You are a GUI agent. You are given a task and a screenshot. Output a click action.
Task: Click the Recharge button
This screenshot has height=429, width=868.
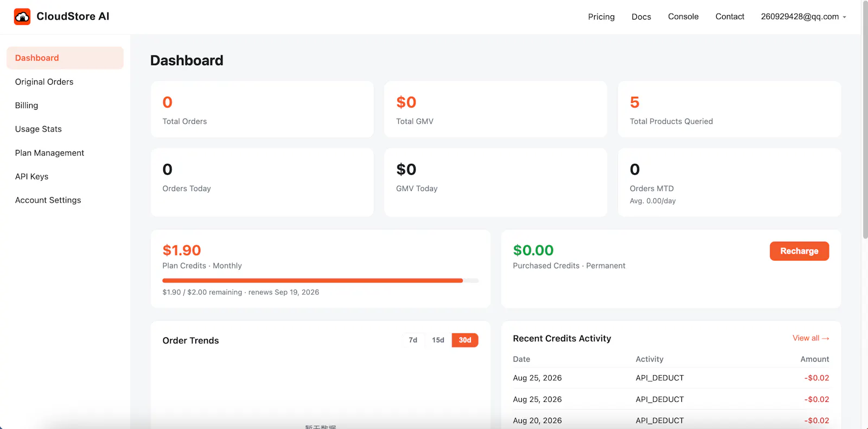click(x=799, y=251)
